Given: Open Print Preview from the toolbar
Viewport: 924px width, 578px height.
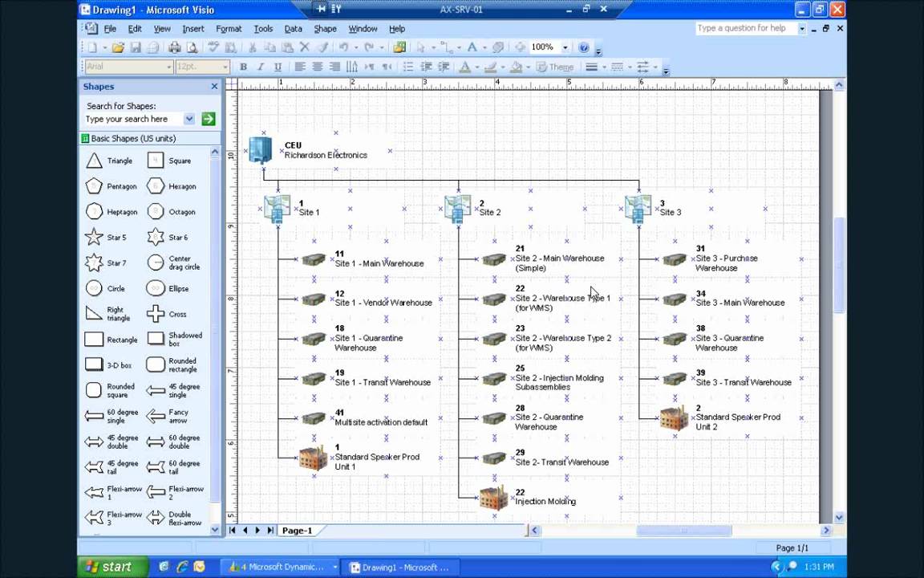Looking at the screenshot, I should pos(192,48).
